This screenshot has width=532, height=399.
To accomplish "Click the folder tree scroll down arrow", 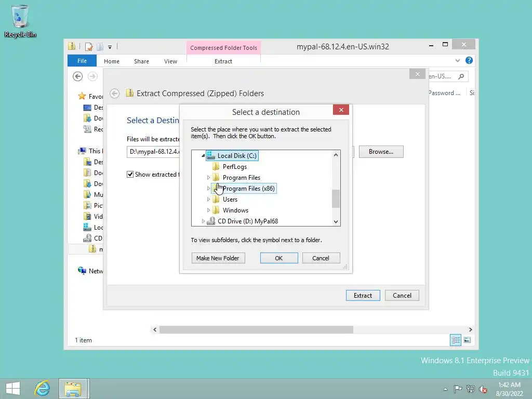I will (336, 221).
